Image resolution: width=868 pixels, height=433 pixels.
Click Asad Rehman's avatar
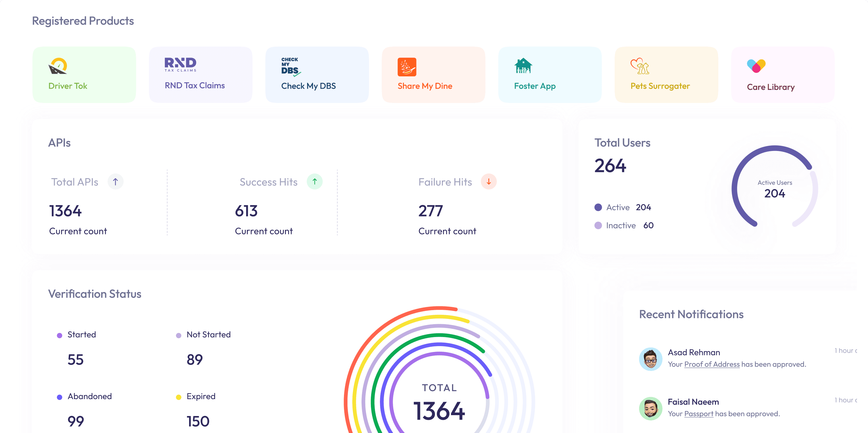[x=650, y=359]
